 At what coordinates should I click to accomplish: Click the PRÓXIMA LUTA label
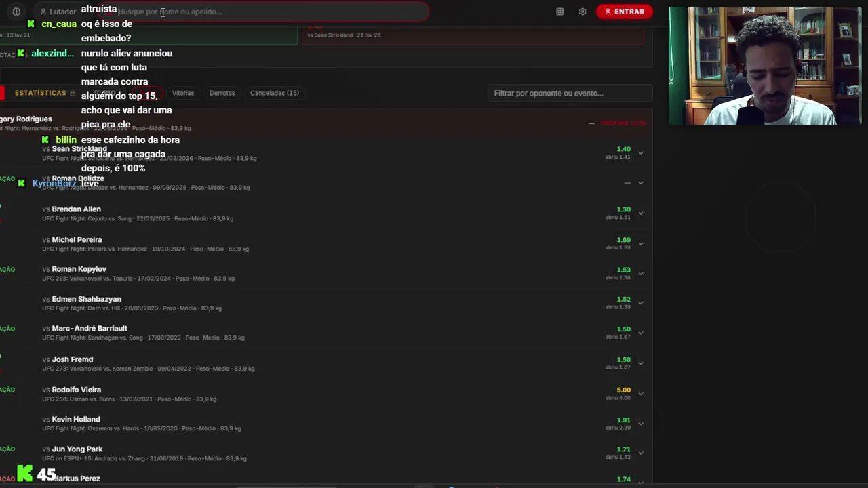click(x=623, y=123)
